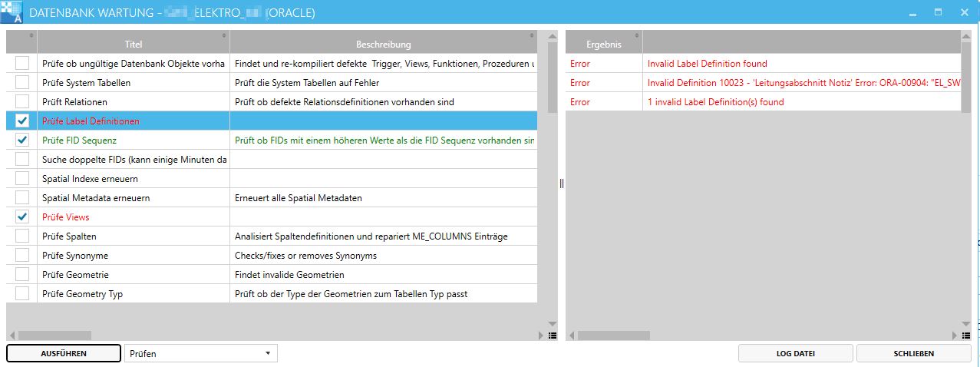This screenshot has width=980, height=367.
Task: Enable the Prüfe System Tabellen checkbox
Action: [x=22, y=82]
